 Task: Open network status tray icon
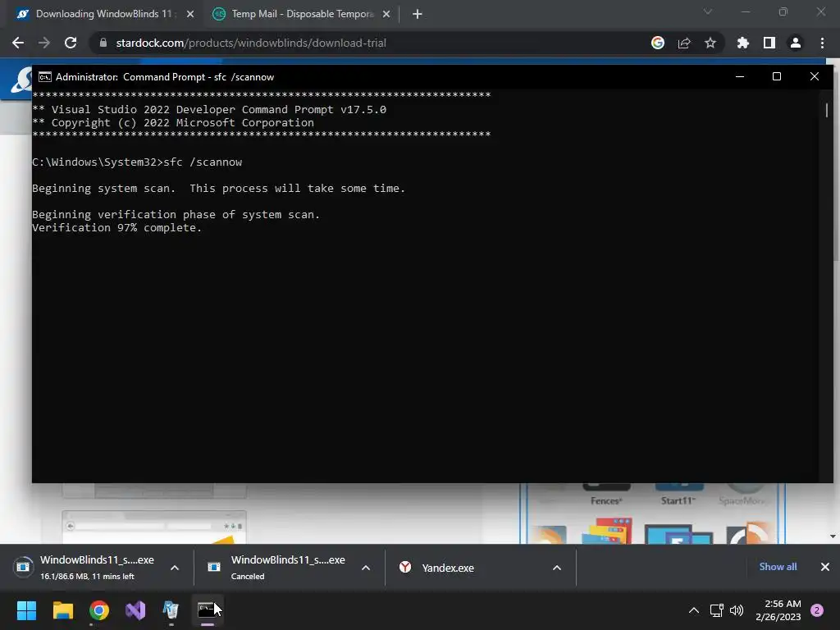716,610
